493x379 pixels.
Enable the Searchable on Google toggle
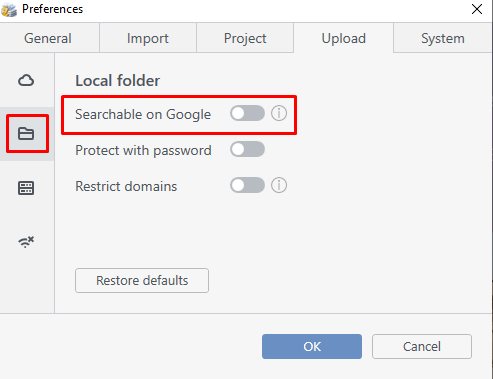click(247, 113)
